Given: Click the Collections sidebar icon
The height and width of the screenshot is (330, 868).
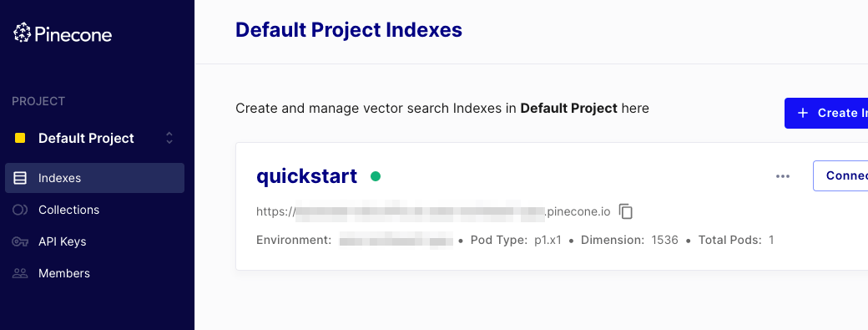Looking at the screenshot, I should point(20,210).
